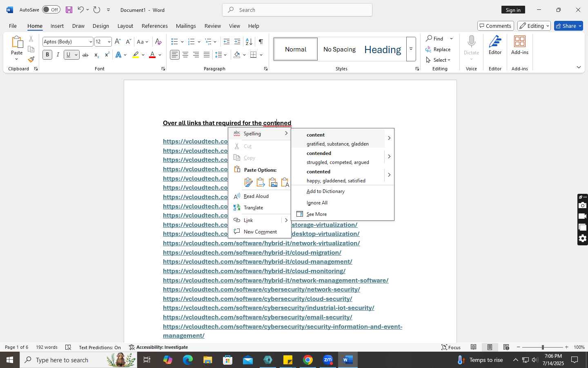Select the 'content' spelling suggestion

(x=338, y=139)
